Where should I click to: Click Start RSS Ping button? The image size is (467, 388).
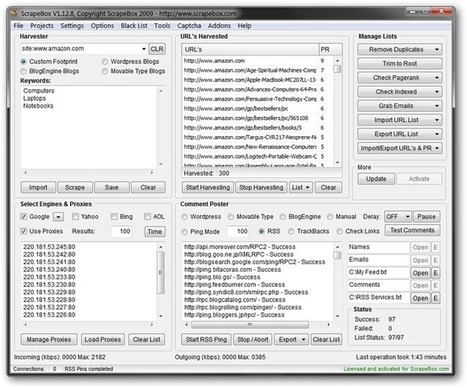(206, 339)
